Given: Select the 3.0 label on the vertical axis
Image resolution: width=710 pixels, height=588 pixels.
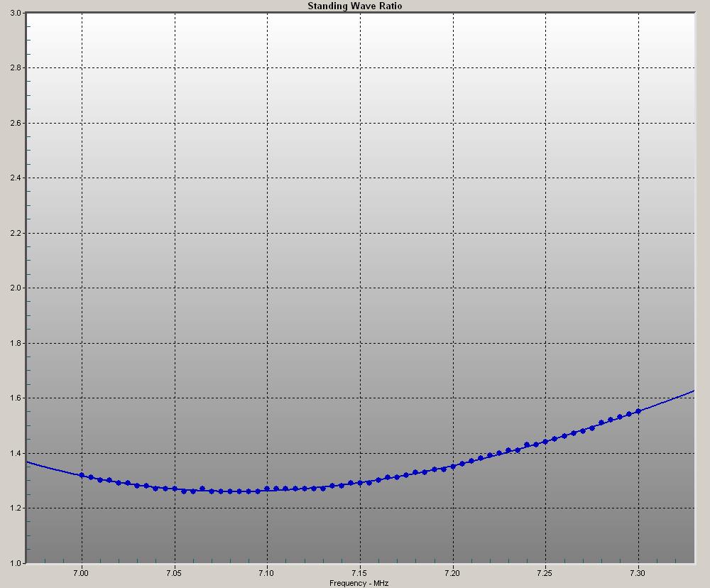Looking at the screenshot, I should (x=16, y=13).
